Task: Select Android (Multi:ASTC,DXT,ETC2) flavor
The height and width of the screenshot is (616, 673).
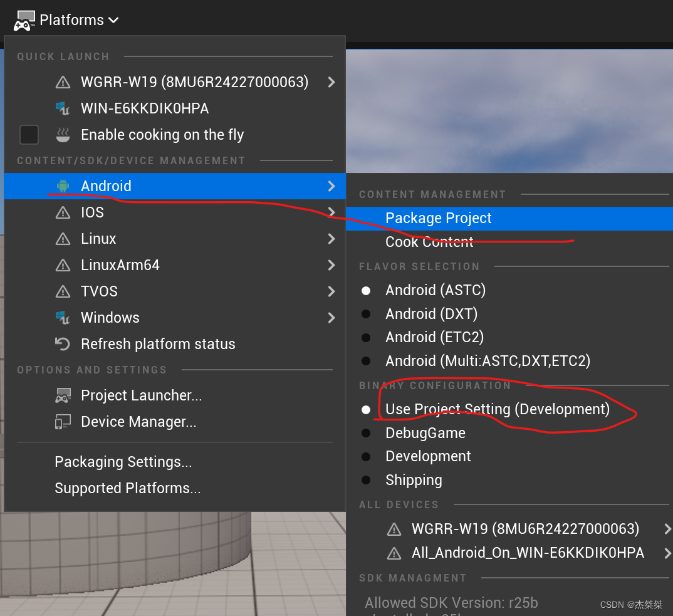Action: pos(366,361)
